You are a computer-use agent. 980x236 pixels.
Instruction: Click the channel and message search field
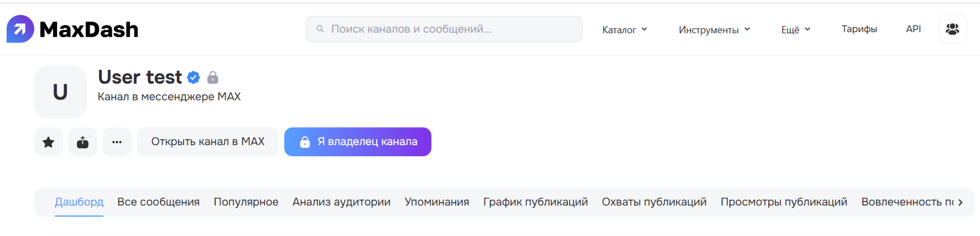point(444,29)
